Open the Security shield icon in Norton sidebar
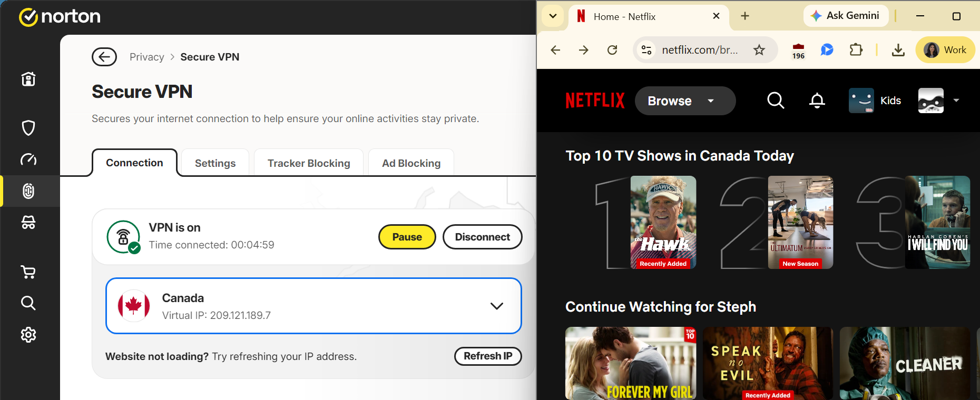 pyautogui.click(x=28, y=128)
